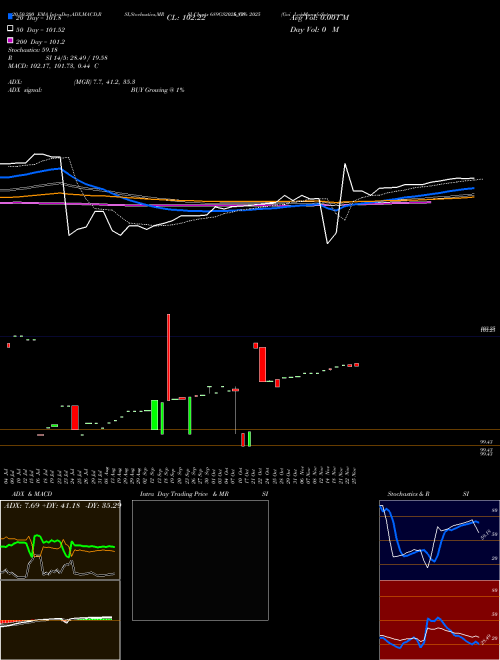The height and width of the screenshot is (660, 500).
Task: Open the blue Stochastics mini chart
Action: click(x=439, y=540)
